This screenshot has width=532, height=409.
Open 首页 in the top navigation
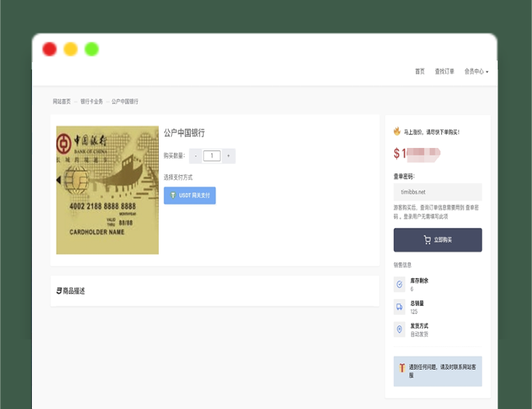click(x=420, y=72)
